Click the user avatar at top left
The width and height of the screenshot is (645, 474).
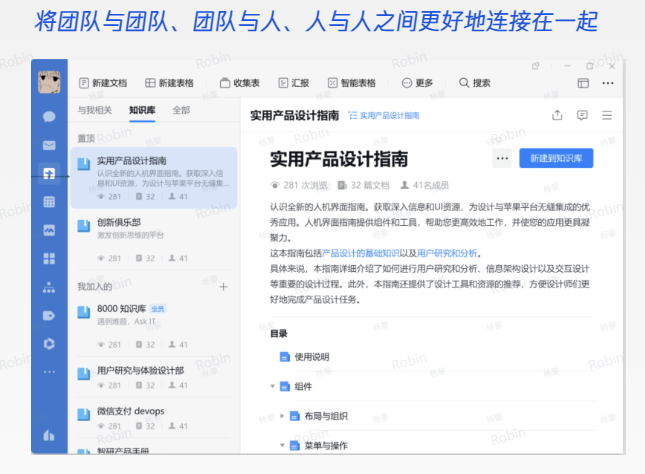click(x=49, y=82)
